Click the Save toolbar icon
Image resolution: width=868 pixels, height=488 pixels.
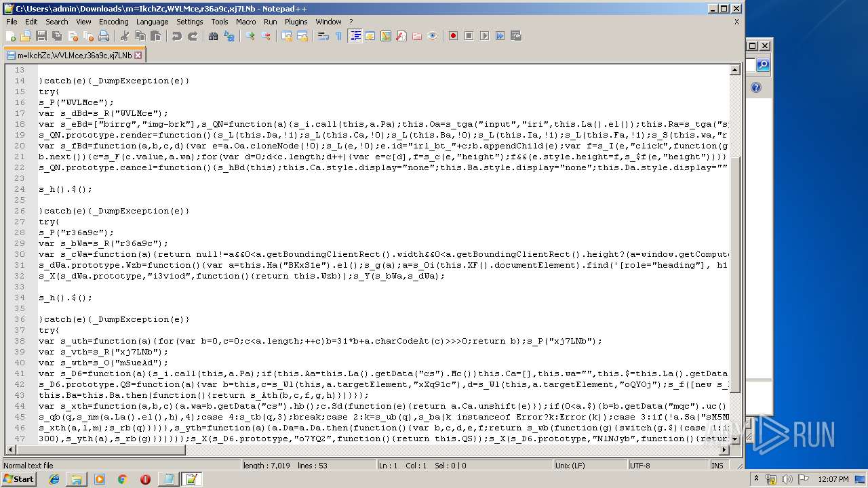[41, 36]
